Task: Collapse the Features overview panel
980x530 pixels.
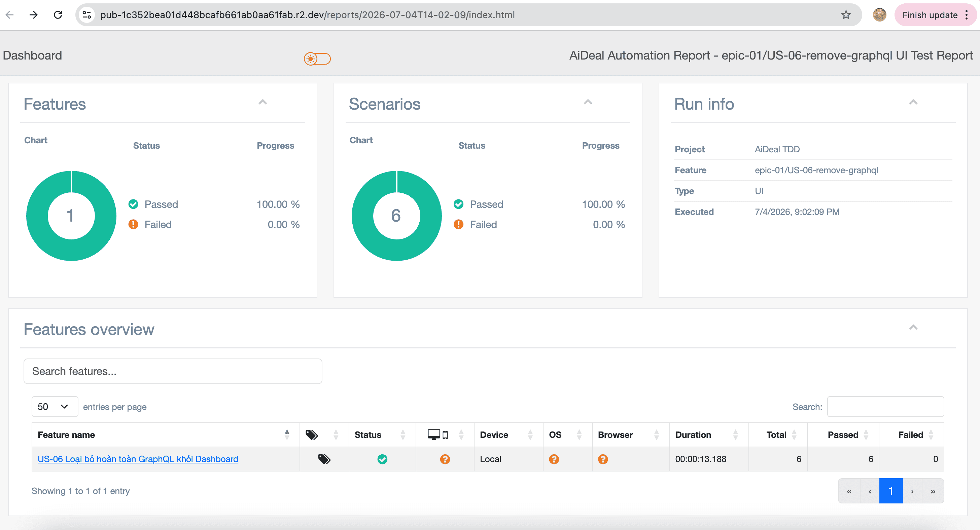Action: pos(913,327)
